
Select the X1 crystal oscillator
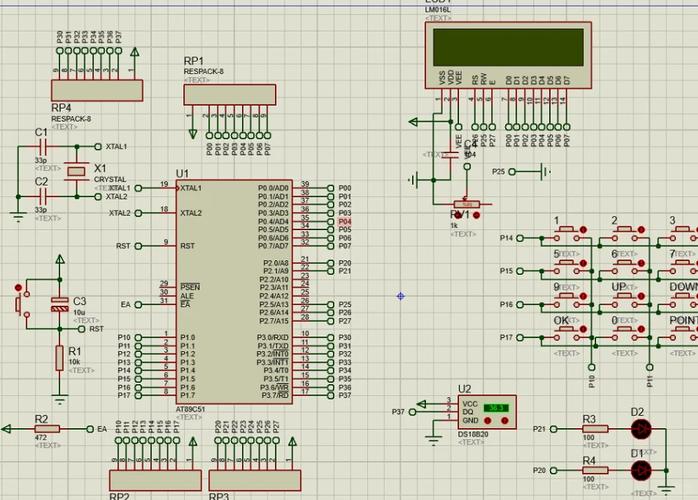coord(77,172)
